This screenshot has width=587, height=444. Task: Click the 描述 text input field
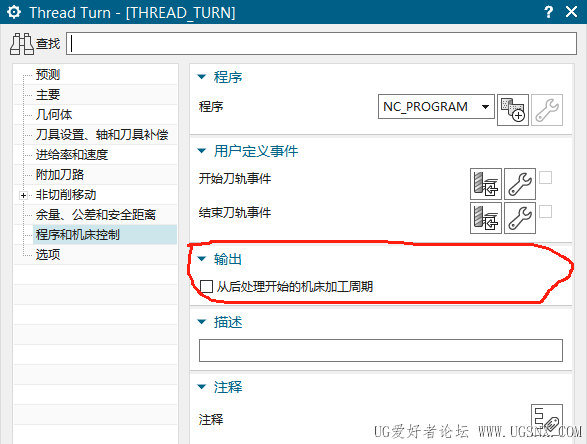(x=381, y=350)
